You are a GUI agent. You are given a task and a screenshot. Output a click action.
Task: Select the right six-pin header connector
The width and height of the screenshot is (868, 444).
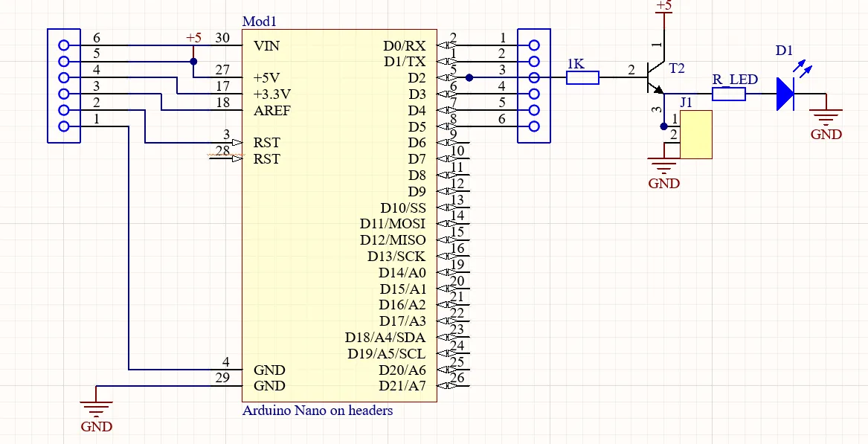(533, 86)
